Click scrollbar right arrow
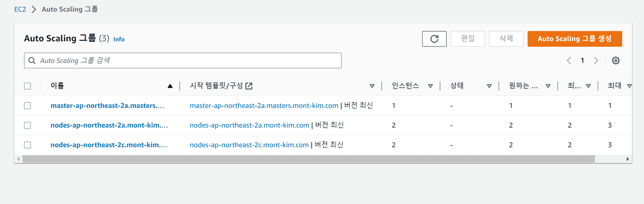644x204 pixels. click(x=628, y=159)
